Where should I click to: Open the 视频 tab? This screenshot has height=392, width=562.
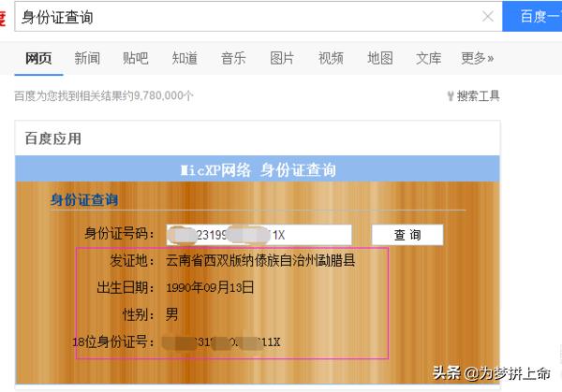point(331,58)
